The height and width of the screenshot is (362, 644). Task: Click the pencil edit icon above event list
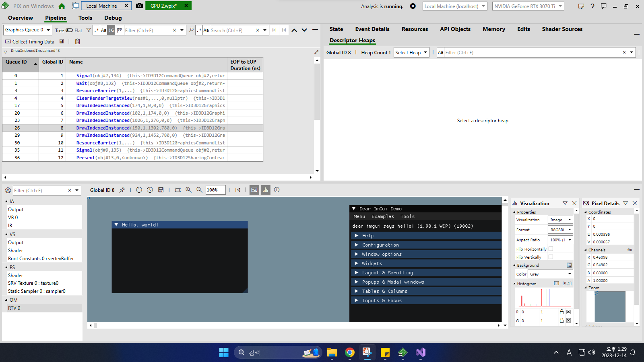[x=316, y=52]
